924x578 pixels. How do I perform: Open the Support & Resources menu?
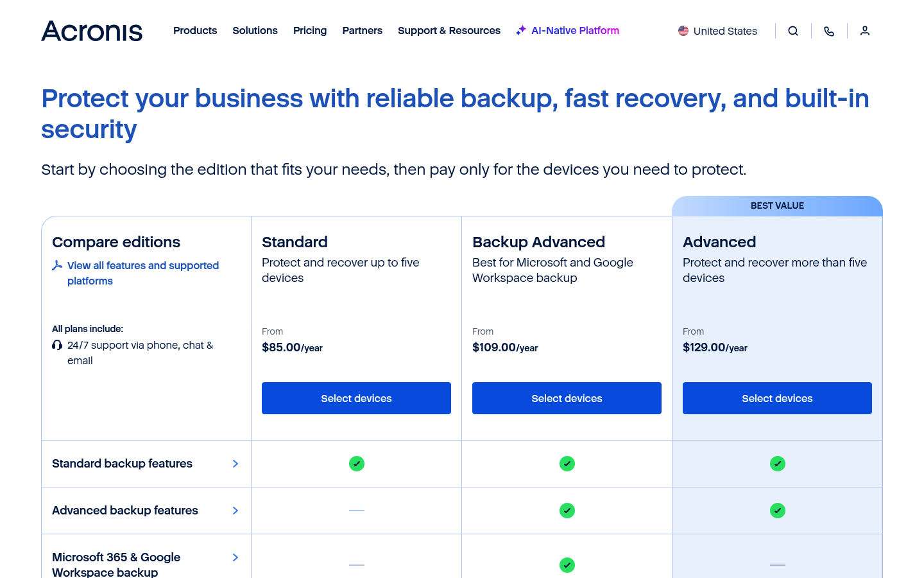449,30
